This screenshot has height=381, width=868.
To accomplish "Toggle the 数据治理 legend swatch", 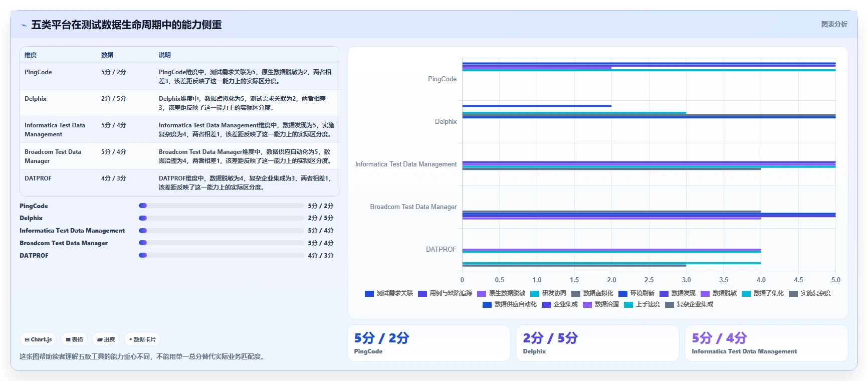I will click(x=587, y=304).
